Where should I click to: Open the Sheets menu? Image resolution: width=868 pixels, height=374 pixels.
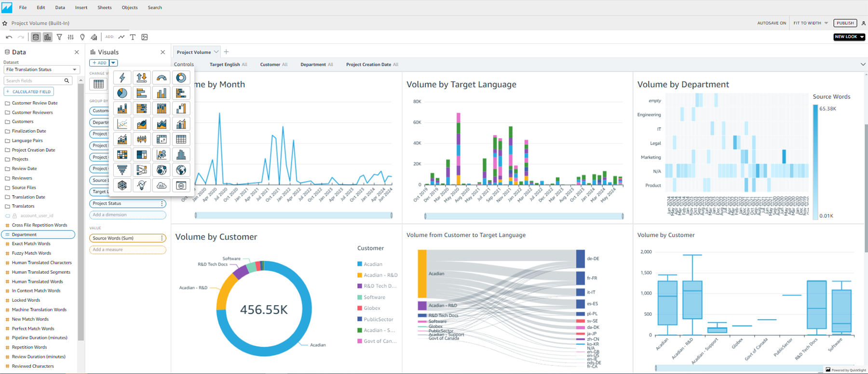[x=104, y=8]
